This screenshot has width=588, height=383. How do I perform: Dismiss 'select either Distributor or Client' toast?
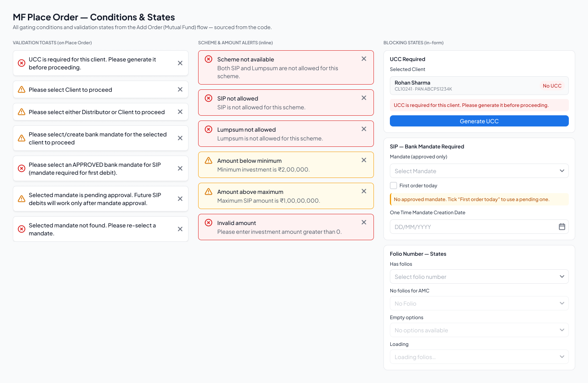click(x=180, y=112)
